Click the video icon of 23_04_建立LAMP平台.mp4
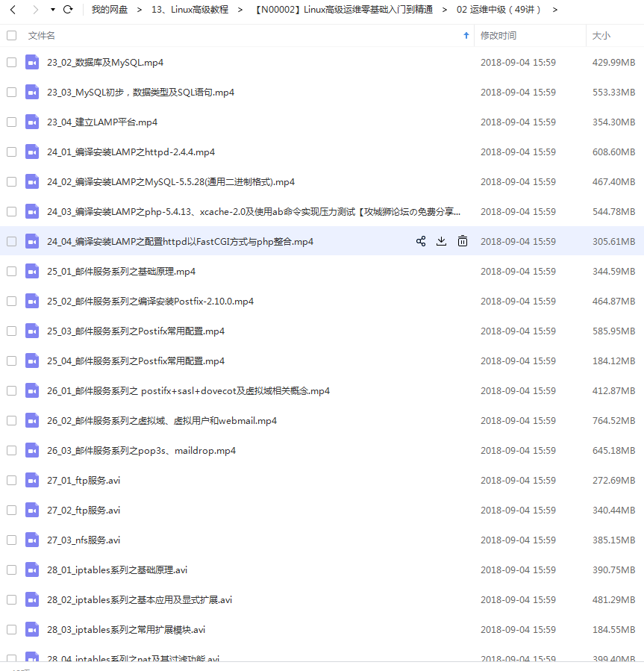 tap(32, 122)
